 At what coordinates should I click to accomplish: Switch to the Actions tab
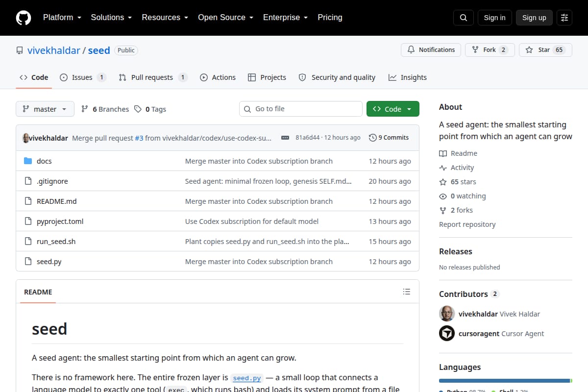[x=218, y=77]
